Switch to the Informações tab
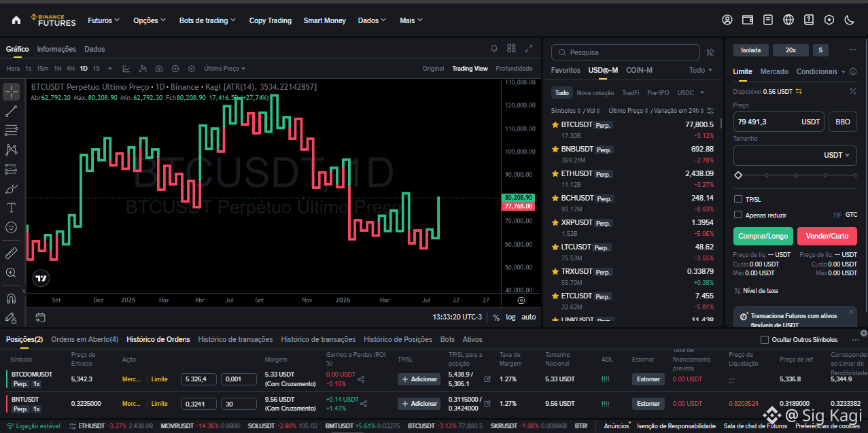Screen dimensions: 868x433 click(56, 49)
